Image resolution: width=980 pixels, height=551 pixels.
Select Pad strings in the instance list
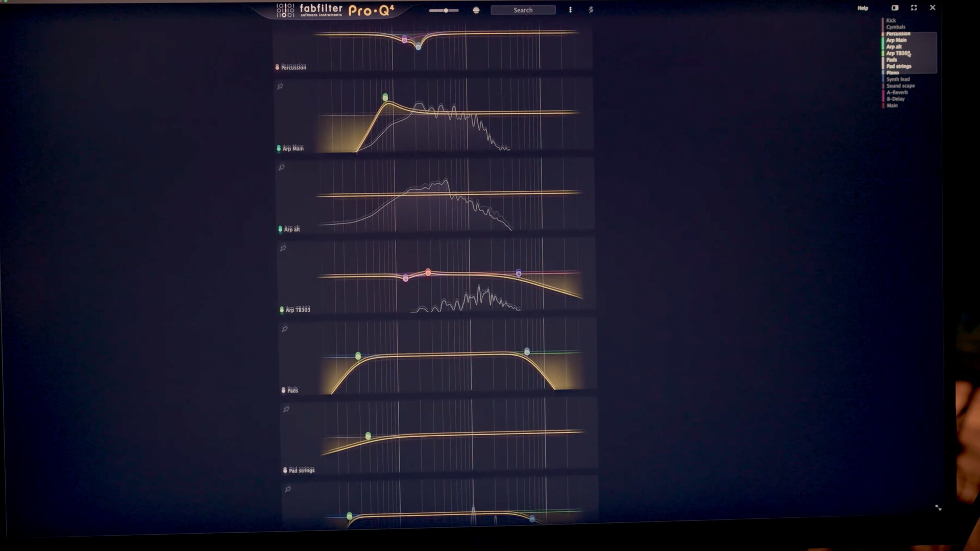(899, 66)
